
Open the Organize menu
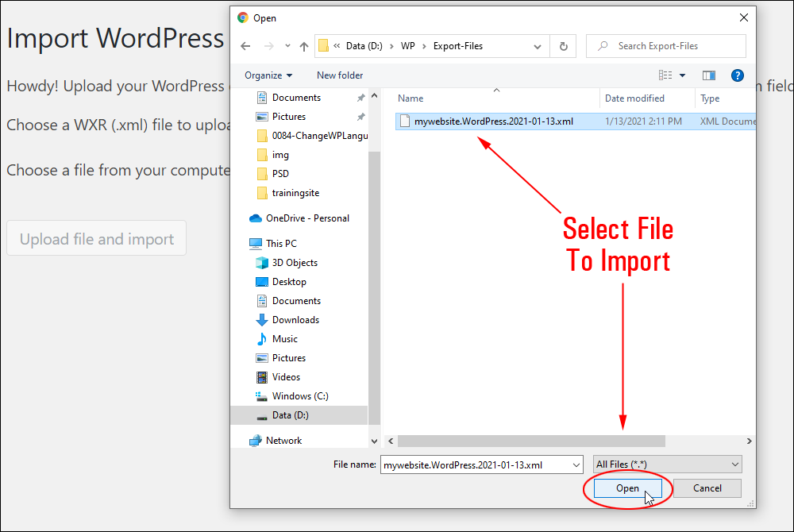[x=268, y=75]
